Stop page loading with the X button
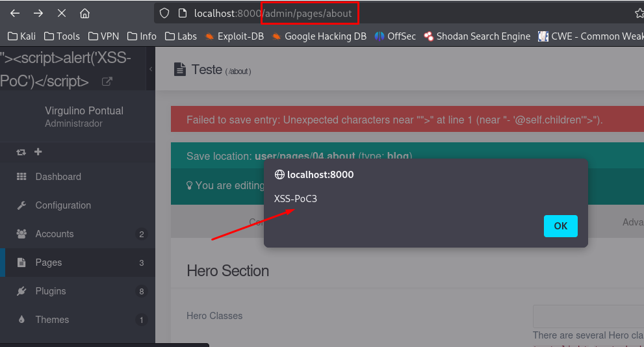The width and height of the screenshot is (644, 347). click(62, 13)
